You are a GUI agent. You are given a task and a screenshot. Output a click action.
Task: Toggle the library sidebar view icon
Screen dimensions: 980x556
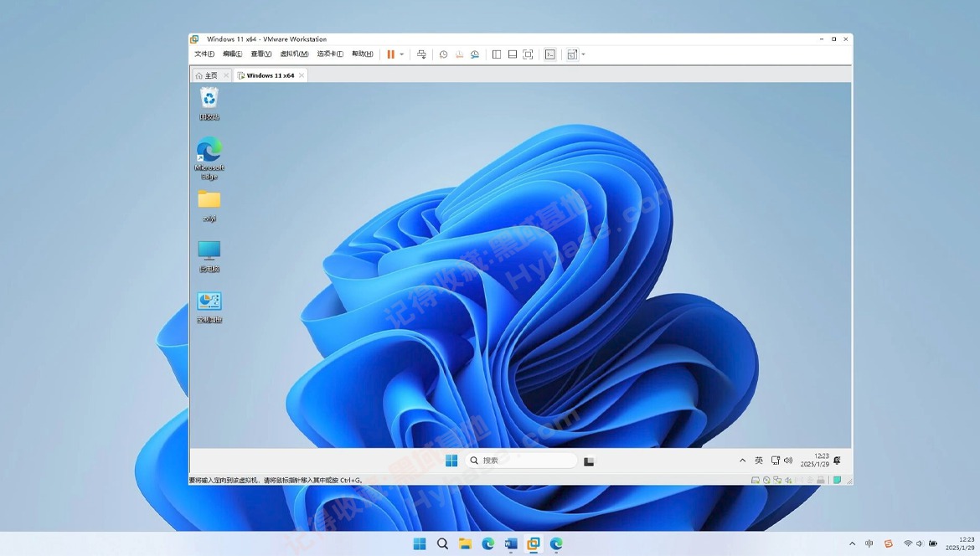497,54
